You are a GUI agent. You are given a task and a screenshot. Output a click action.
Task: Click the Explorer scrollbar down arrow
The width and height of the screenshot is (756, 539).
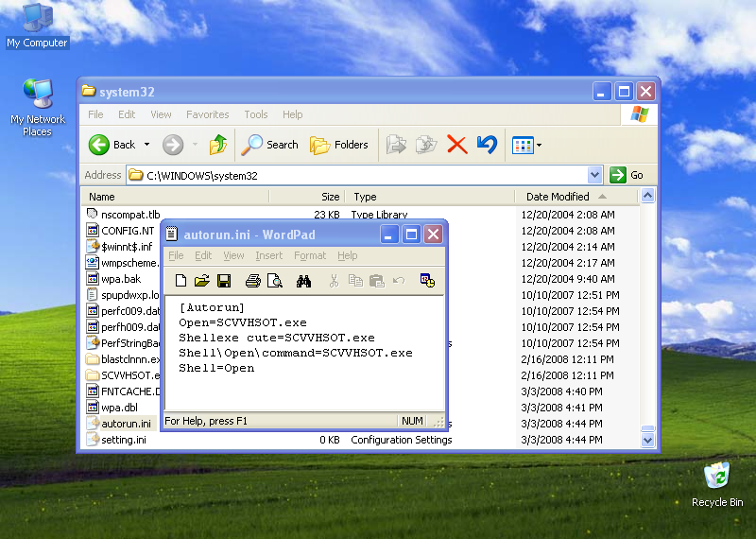[x=647, y=440]
